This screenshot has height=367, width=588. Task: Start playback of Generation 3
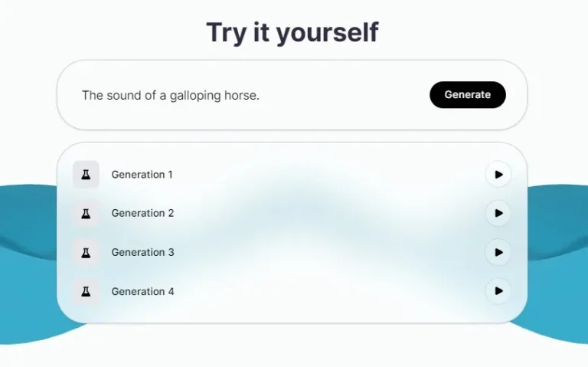click(x=498, y=252)
